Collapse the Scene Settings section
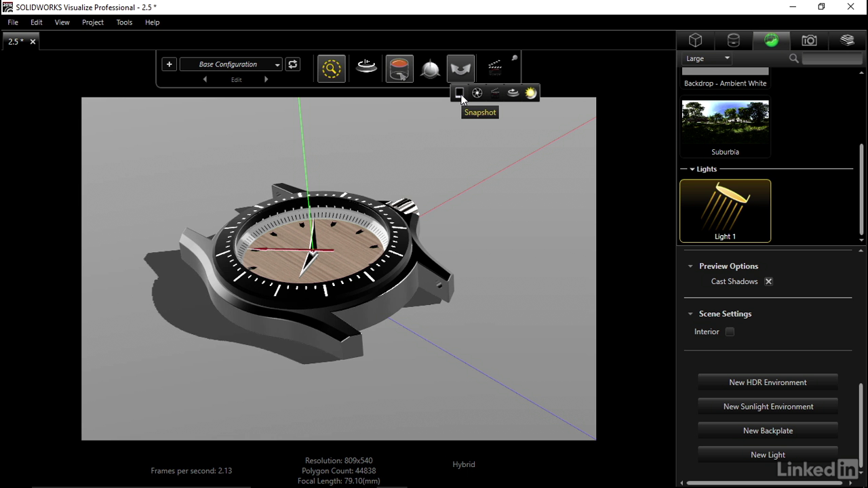868x488 pixels. tap(690, 314)
